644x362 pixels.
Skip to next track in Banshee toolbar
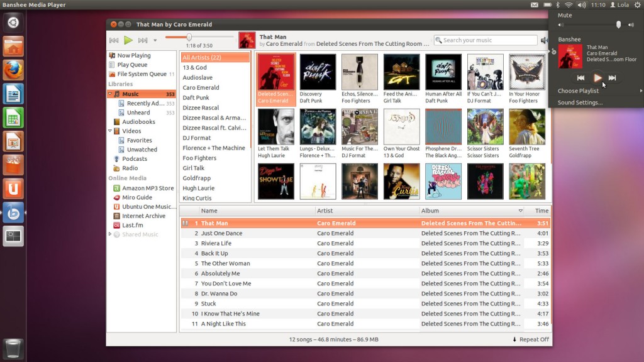143,40
